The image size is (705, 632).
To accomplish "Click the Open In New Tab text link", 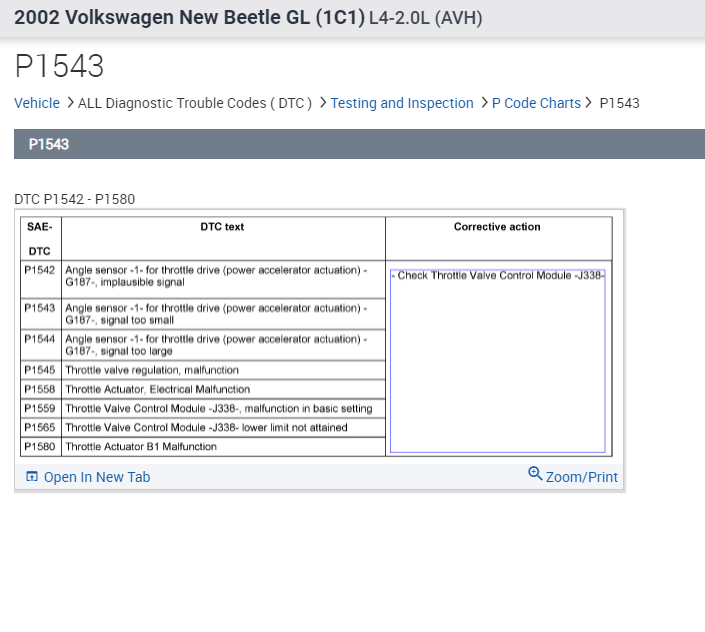I will pos(97,477).
